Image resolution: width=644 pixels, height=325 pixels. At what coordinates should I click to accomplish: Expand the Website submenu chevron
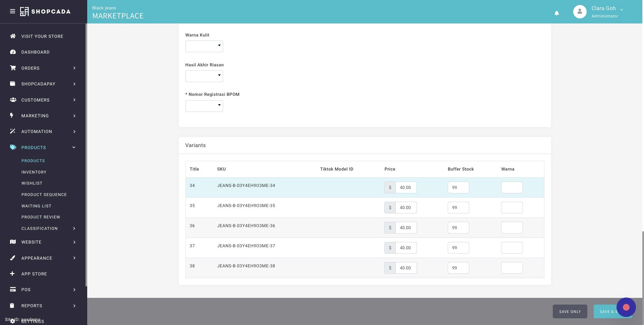tap(74, 242)
